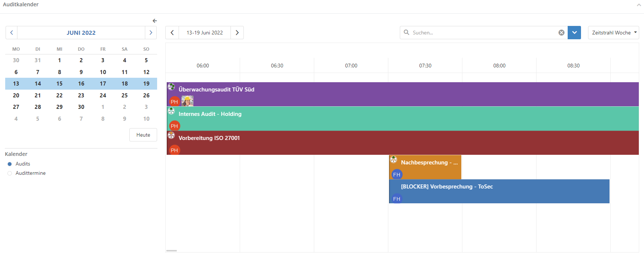Click FH avatar on Nachbesprechung event
The height and width of the screenshot is (257, 644).
tap(397, 174)
